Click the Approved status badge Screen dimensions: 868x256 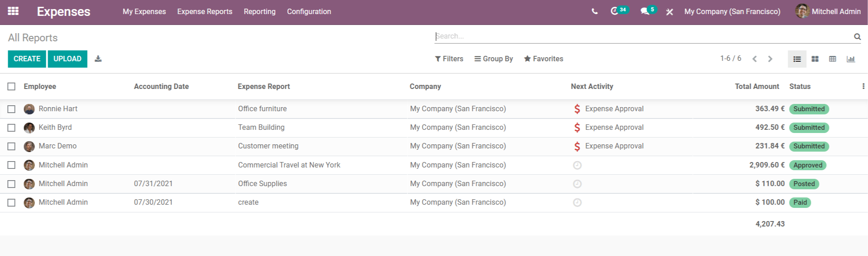tap(808, 165)
